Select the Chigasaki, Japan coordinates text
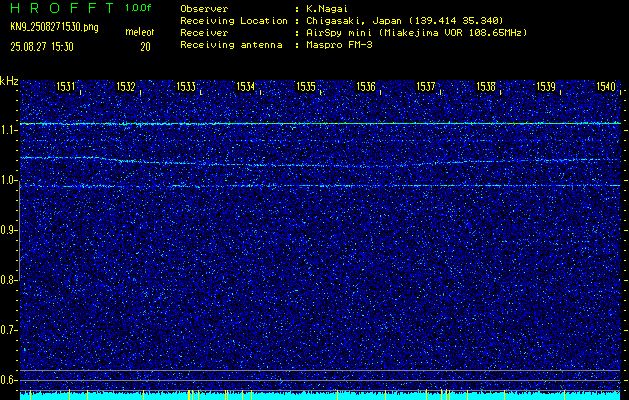The width and height of the screenshot is (629, 400). click(x=405, y=21)
